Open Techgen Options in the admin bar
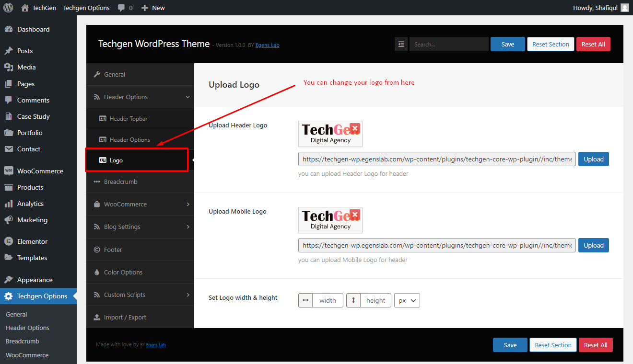 [x=86, y=8]
